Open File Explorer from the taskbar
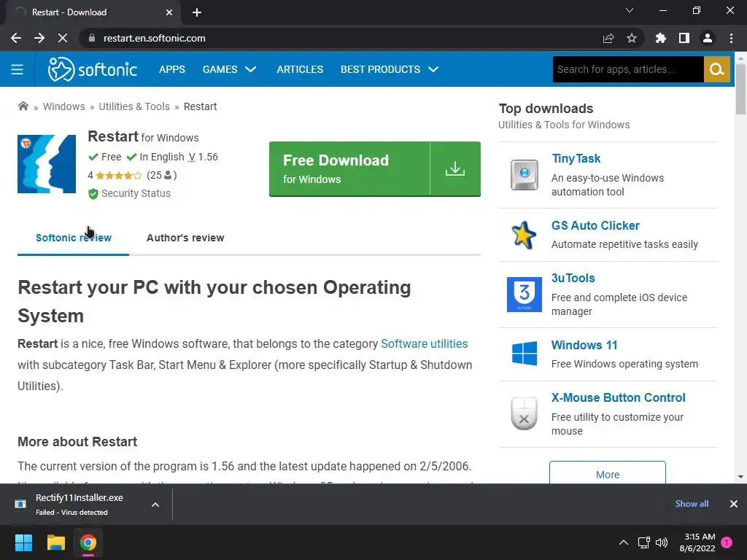 pyautogui.click(x=55, y=542)
